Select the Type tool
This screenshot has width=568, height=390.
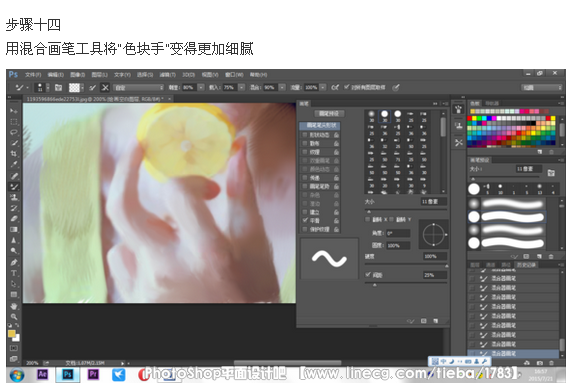(14, 273)
